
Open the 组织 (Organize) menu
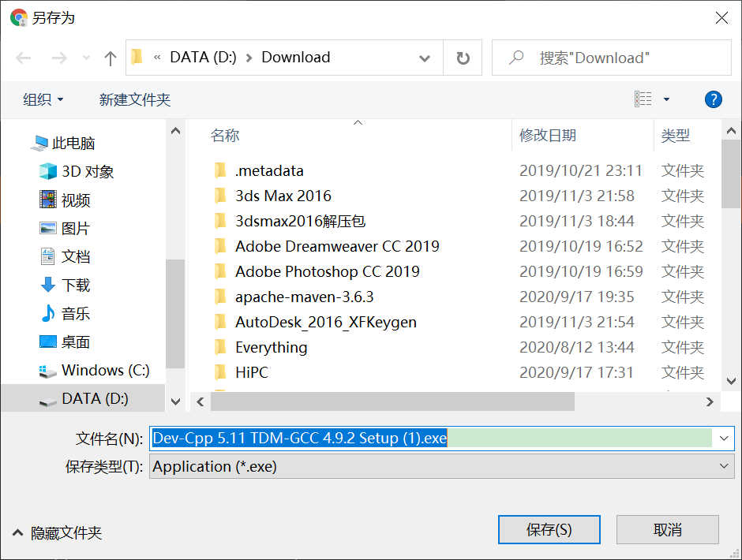point(36,99)
